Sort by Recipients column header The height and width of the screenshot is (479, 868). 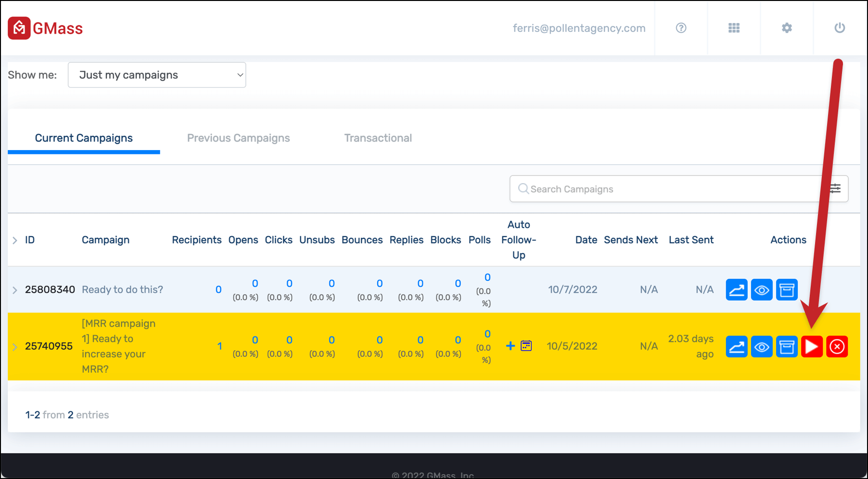click(197, 240)
